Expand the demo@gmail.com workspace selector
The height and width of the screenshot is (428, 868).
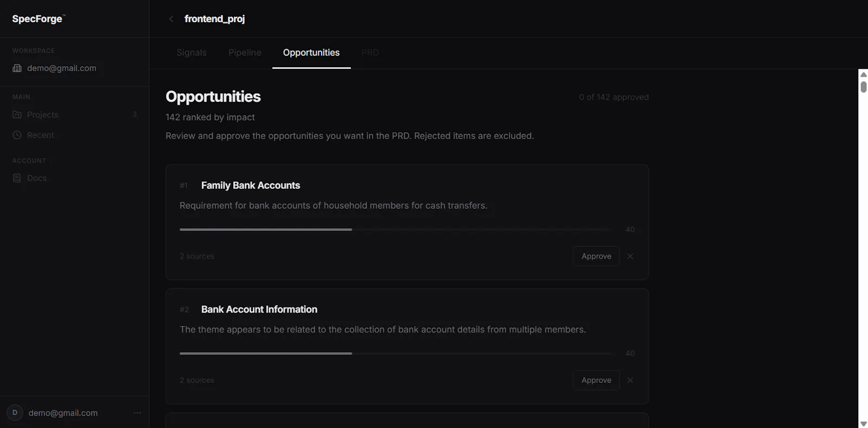click(74, 68)
